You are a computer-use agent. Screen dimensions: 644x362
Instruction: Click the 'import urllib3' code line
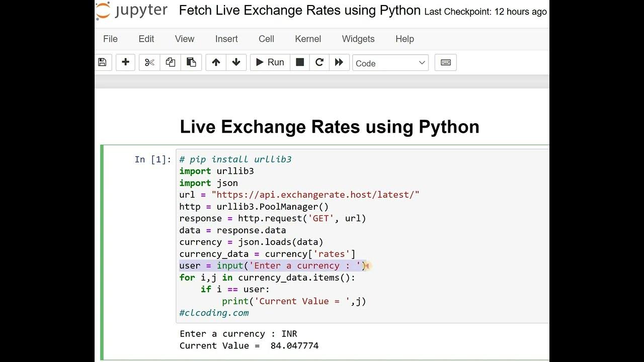click(216, 171)
